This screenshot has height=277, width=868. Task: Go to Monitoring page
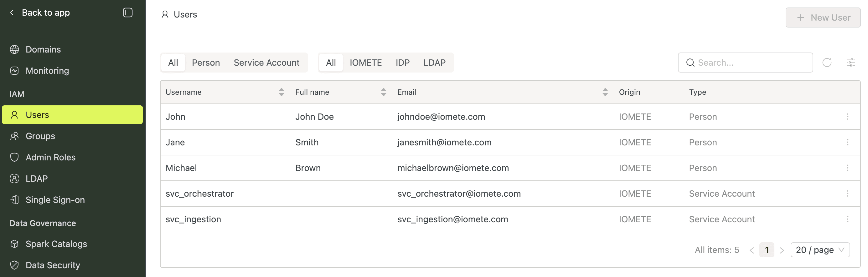click(x=47, y=71)
